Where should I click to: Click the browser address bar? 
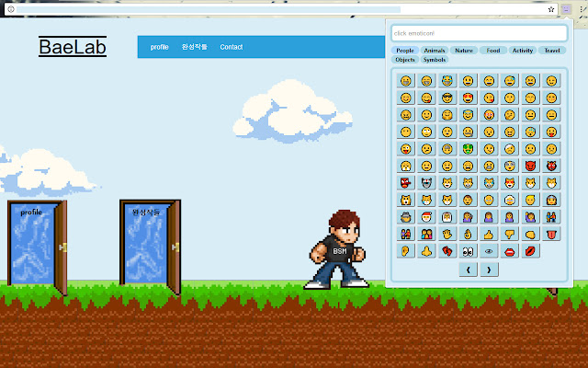point(281,9)
